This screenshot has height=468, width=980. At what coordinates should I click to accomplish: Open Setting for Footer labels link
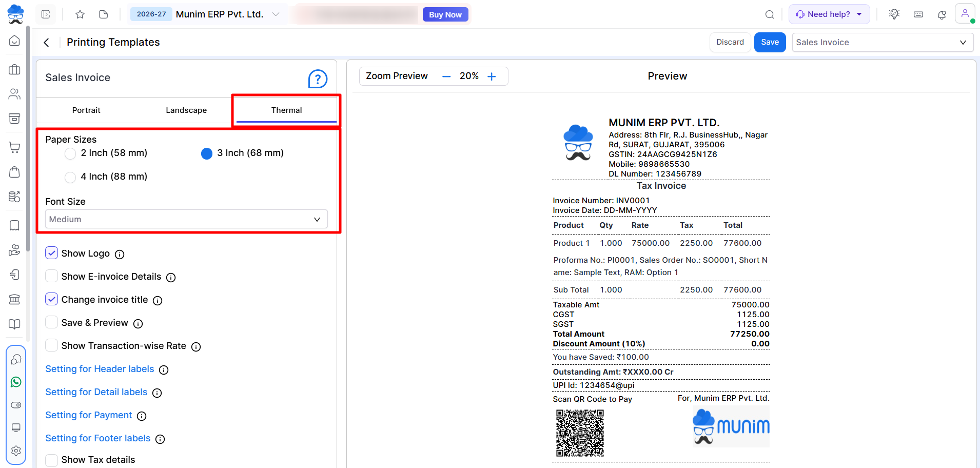(x=98, y=438)
